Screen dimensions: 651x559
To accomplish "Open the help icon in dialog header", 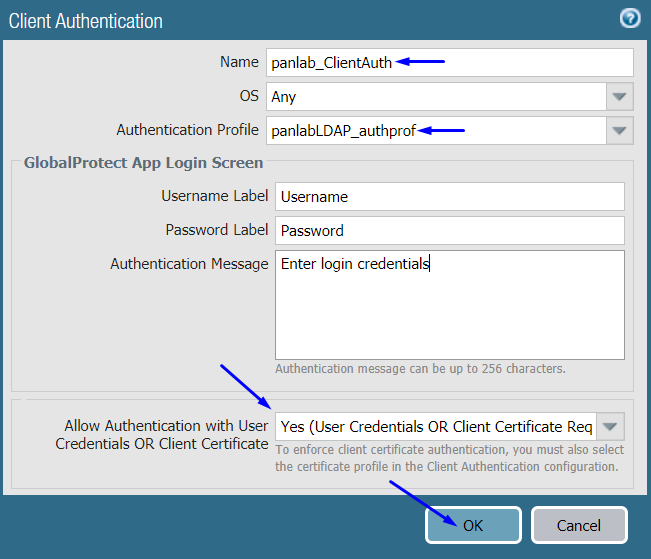I will [x=630, y=19].
